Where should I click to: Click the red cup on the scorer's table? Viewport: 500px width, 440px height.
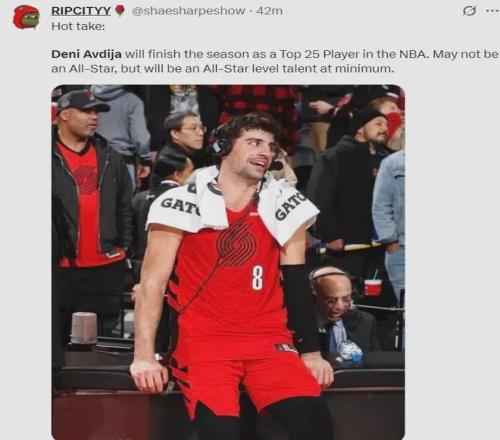pos(373,287)
